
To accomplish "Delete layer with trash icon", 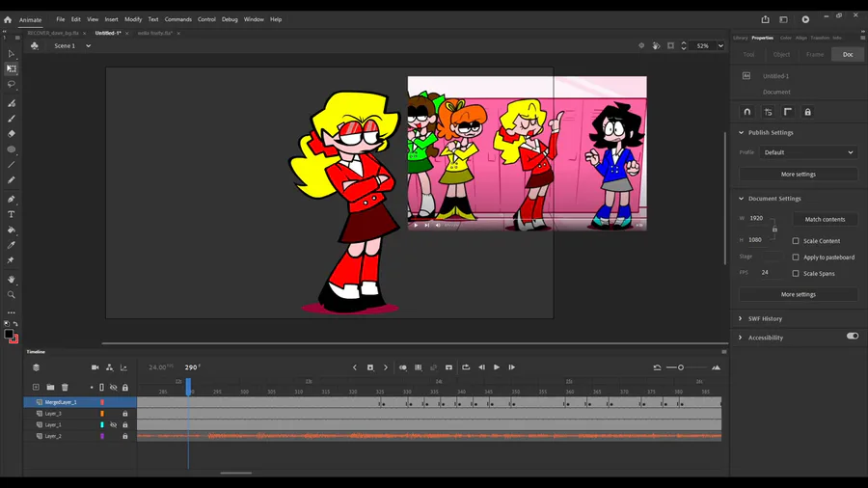I will click(65, 388).
